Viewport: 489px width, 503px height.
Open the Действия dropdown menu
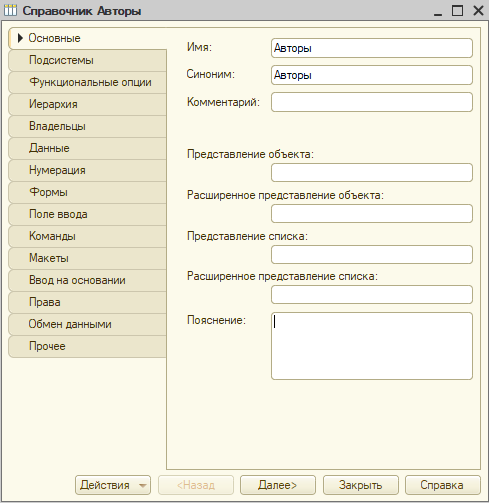point(113,485)
